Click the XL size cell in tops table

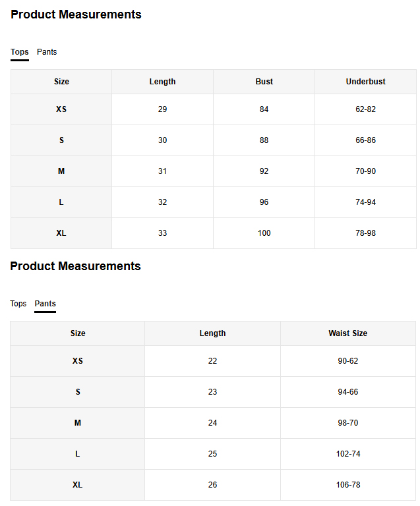61,233
